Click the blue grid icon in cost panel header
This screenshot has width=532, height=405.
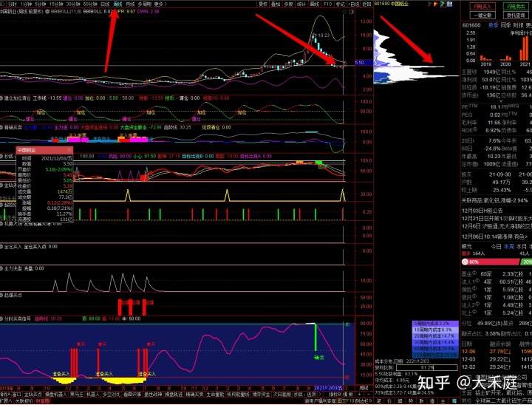(449, 4)
